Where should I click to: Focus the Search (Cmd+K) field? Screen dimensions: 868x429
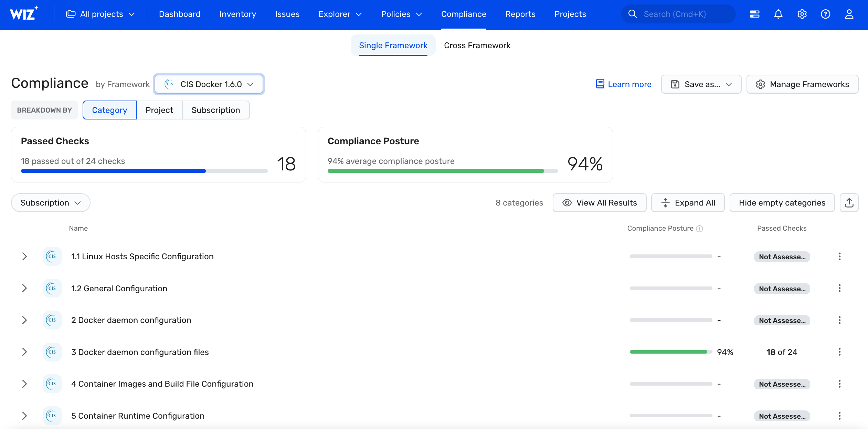(x=678, y=14)
